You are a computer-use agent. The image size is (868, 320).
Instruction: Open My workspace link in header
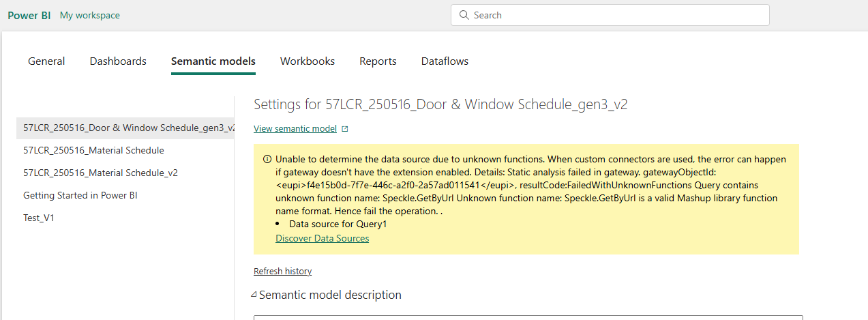tap(90, 15)
